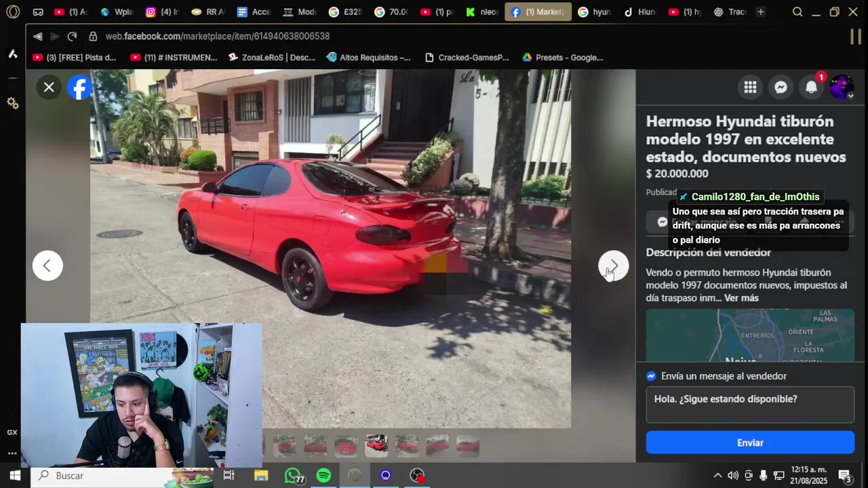
Task: Switch to the 'nleo' tab
Action: [481, 12]
